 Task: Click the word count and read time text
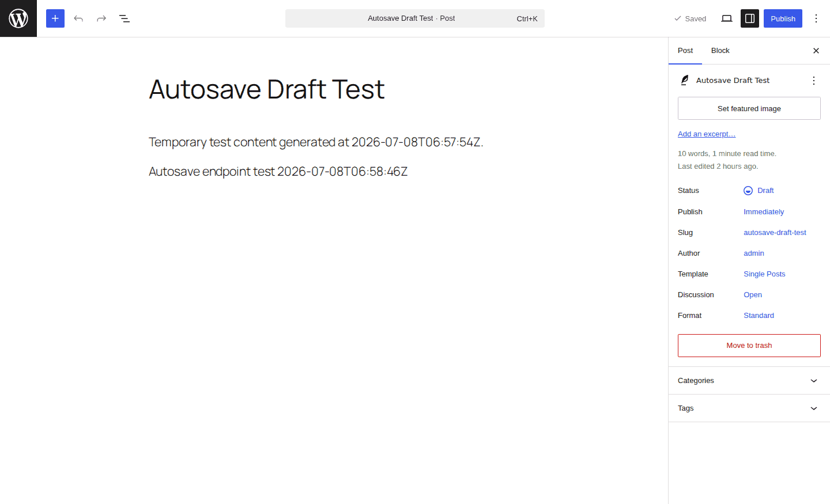click(x=727, y=154)
